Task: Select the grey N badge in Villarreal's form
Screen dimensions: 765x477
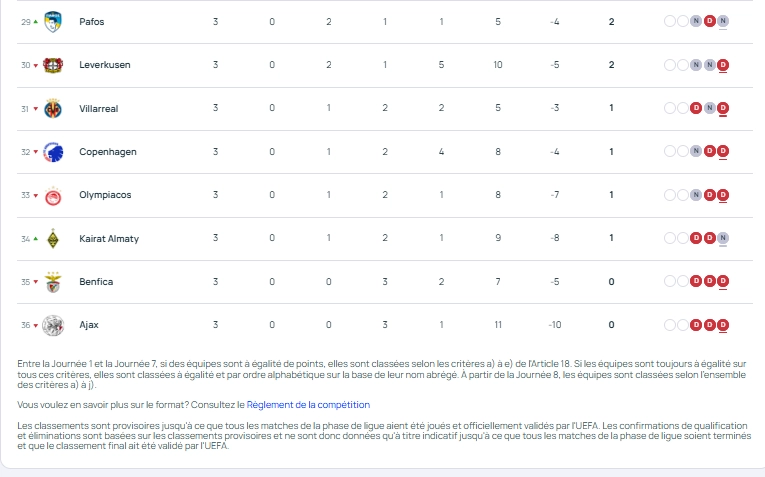Action: click(710, 108)
